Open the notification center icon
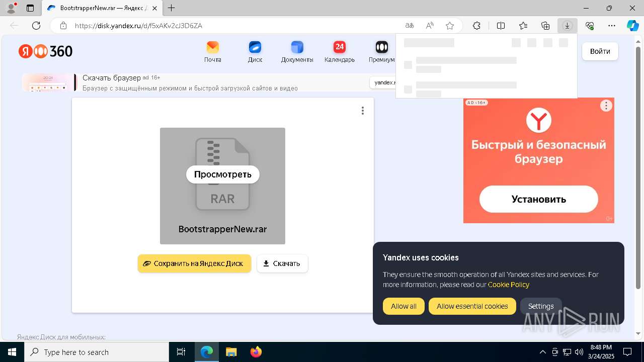This screenshot has height=362, width=644. [627, 352]
